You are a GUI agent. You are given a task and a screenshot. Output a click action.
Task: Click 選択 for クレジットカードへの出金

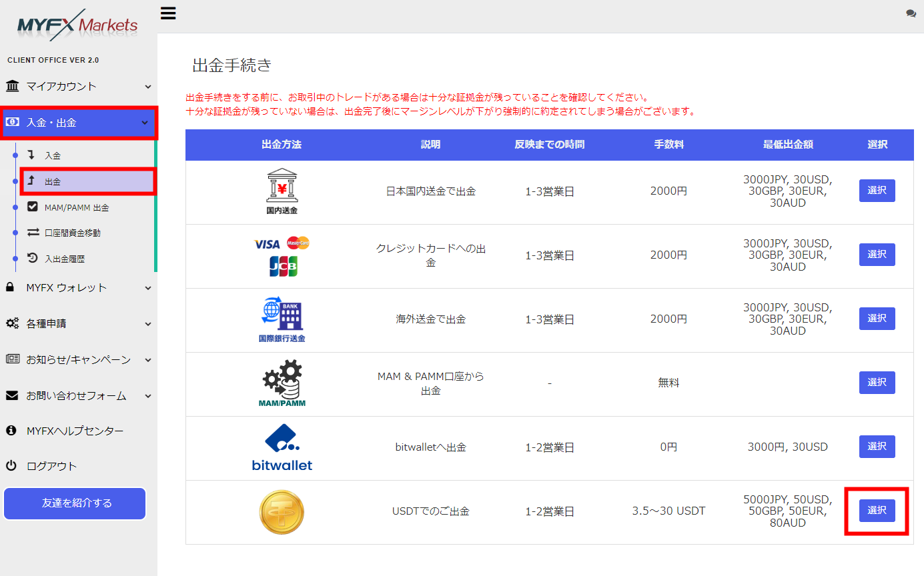coord(877,255)
